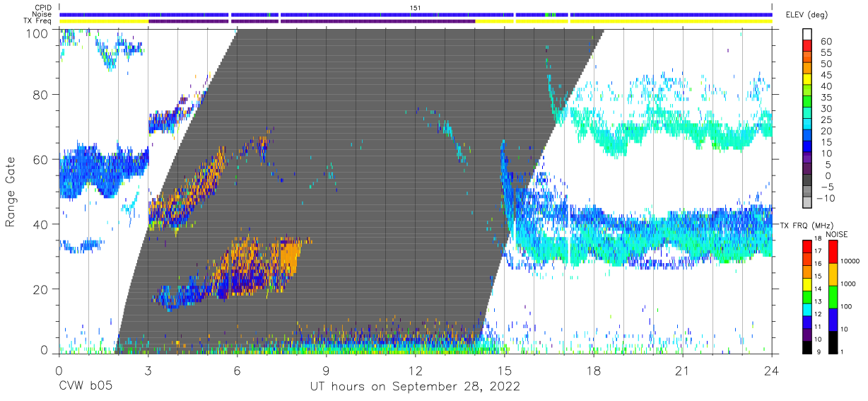Screen dimensions: 868x401
Task: Click the blue 11–12 MHz TX FRQ swatch
Action: coord(808,321)
